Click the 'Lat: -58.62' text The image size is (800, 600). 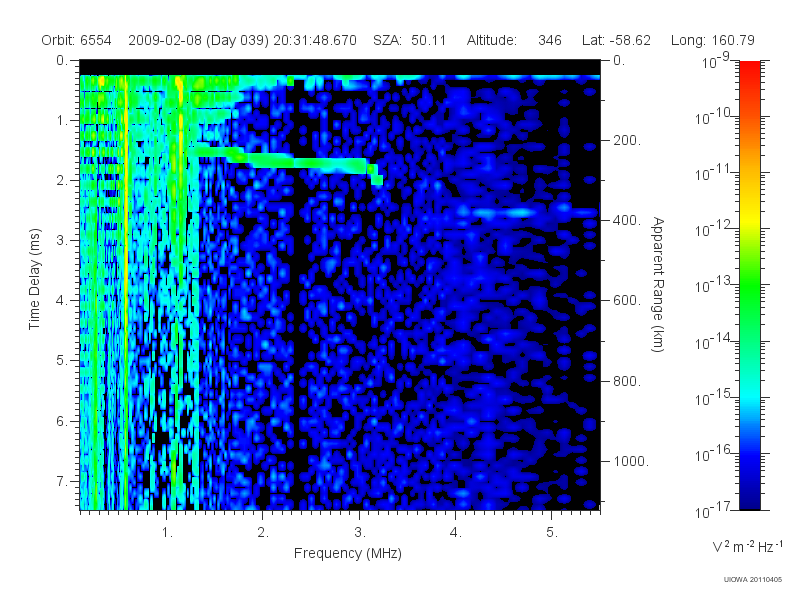coord(616,40)
